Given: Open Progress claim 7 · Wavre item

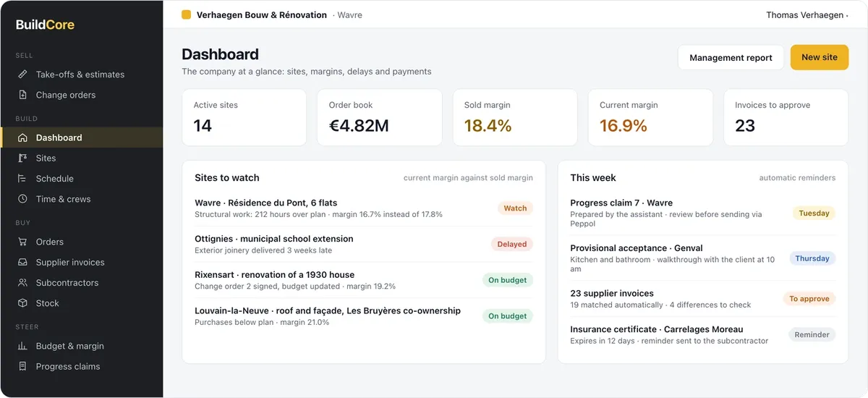Looking at the screenshot, I should (x=703, y=213).
